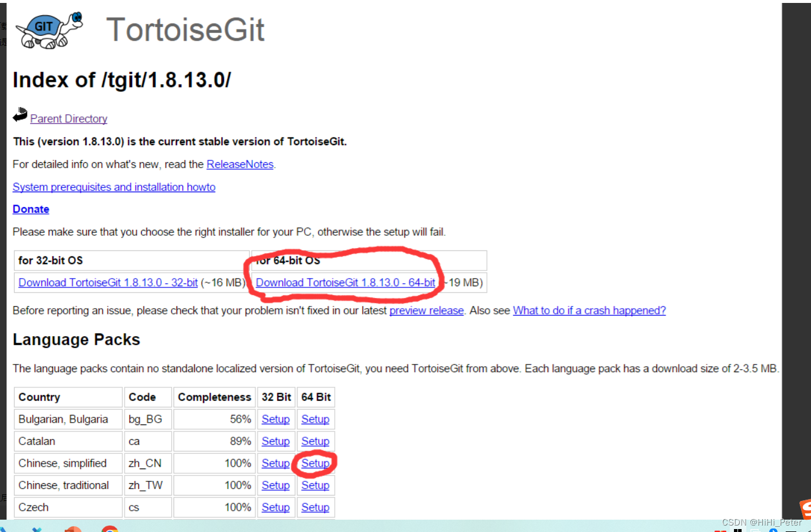Click the Language Packs heading
Image resolution: width=811 pixels, height=532 pixels.
point(76,340)
